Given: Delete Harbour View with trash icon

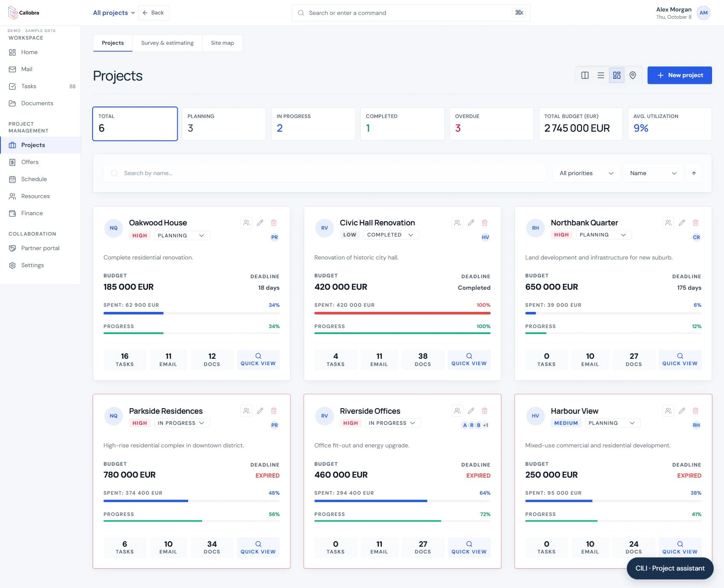Looking at the screenshot, I should tap(695, 411).
